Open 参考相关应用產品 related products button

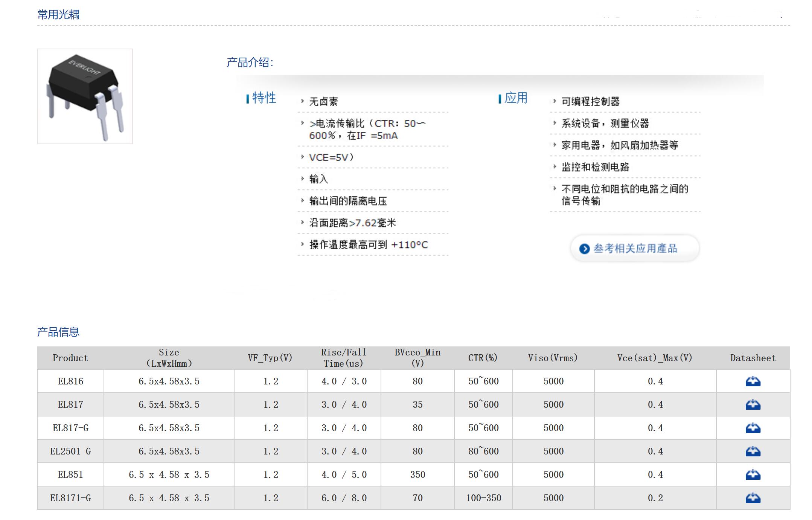pos(635,249)
